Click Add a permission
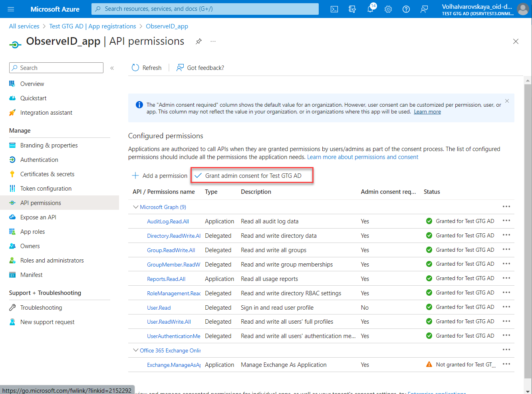Screen dimensions: 532x394 coord(160,176)
